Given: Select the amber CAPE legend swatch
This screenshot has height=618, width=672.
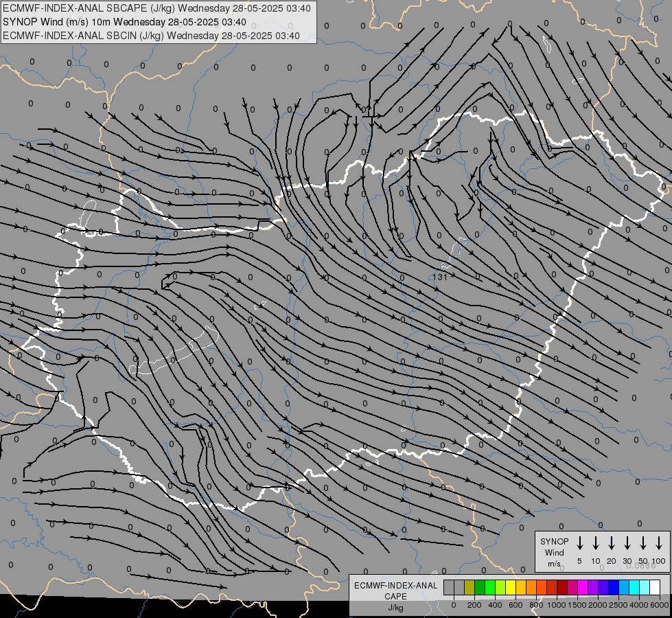Looking at the screenshot, I should tap(521, 588).
